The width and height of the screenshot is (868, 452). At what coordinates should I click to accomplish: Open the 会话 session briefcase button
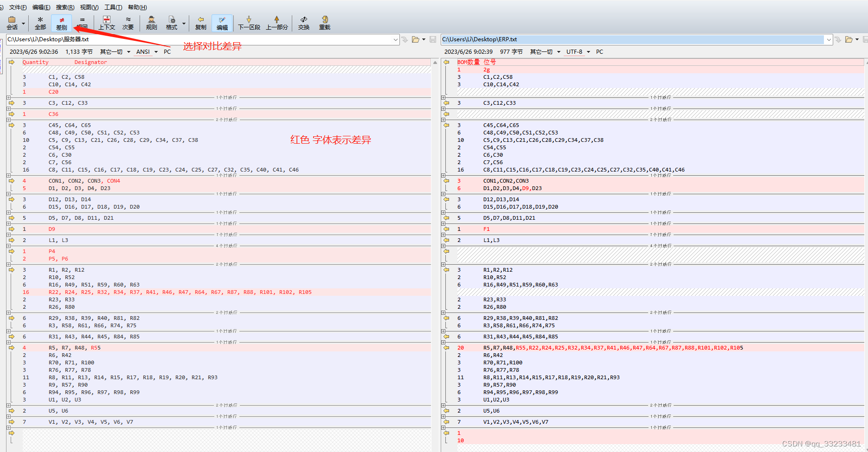pyautogui.click(x=12, y=23)
